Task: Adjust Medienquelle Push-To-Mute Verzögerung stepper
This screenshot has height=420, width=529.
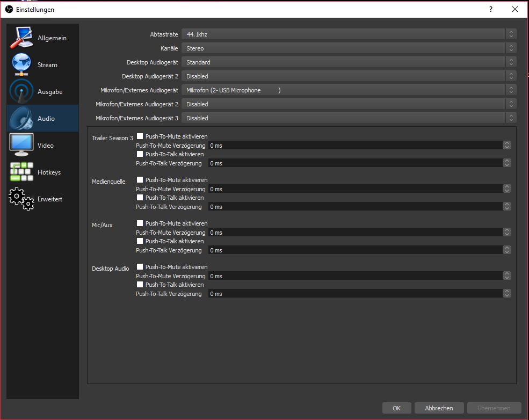Action: (x=506, y=189)
